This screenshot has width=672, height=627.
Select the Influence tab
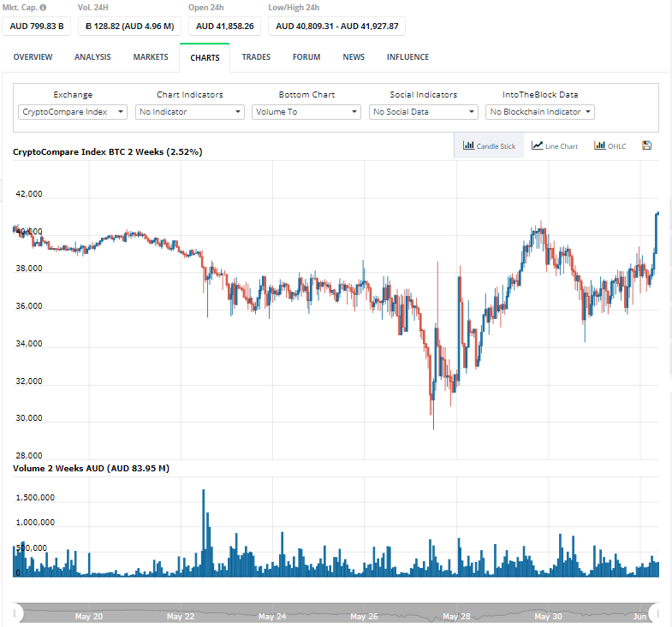pyautogui.click(x=407, y=57)
